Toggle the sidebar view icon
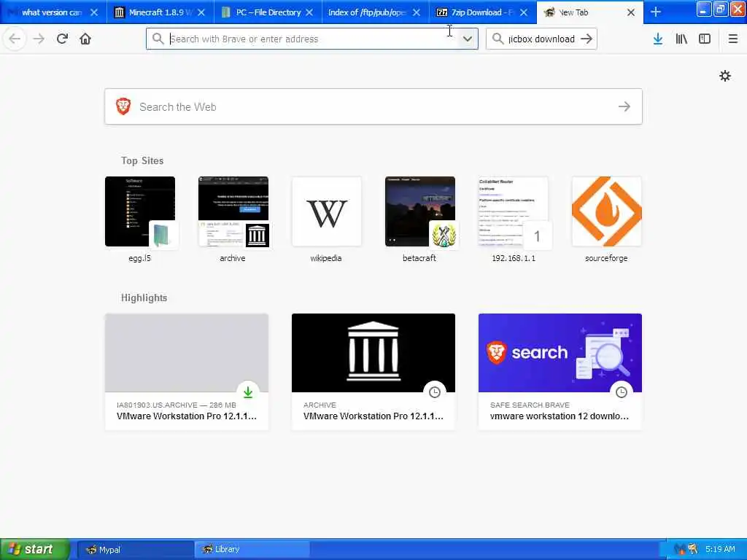747x560 pixels. coord(705,39)
